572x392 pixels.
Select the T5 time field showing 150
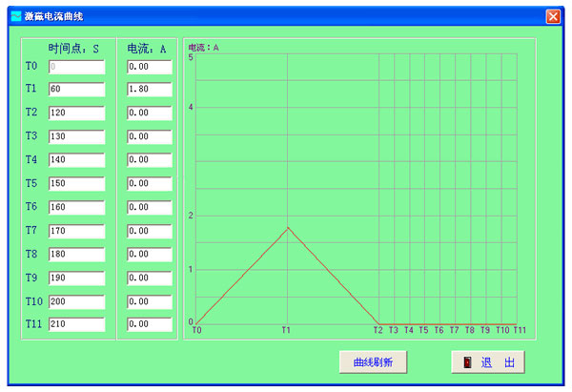[75, 183]
